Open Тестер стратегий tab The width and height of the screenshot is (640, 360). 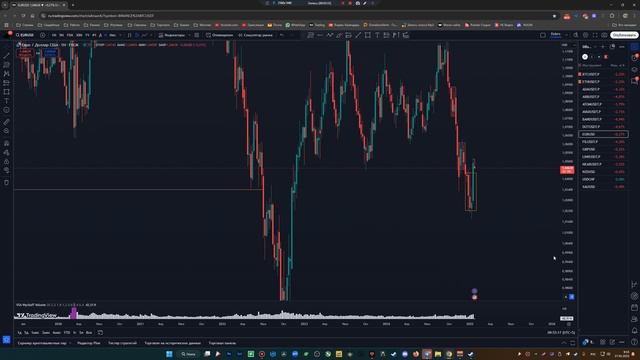(x=122, y=343)
